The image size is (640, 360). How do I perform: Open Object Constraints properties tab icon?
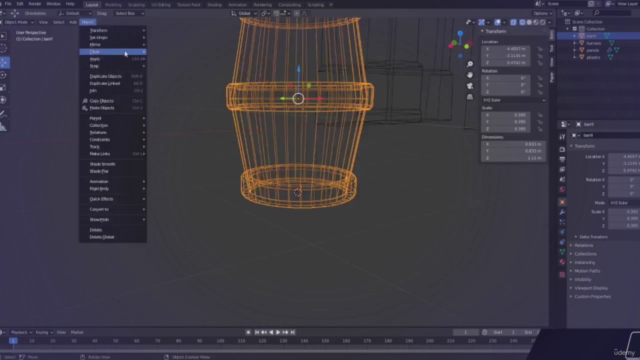point(562,242)
